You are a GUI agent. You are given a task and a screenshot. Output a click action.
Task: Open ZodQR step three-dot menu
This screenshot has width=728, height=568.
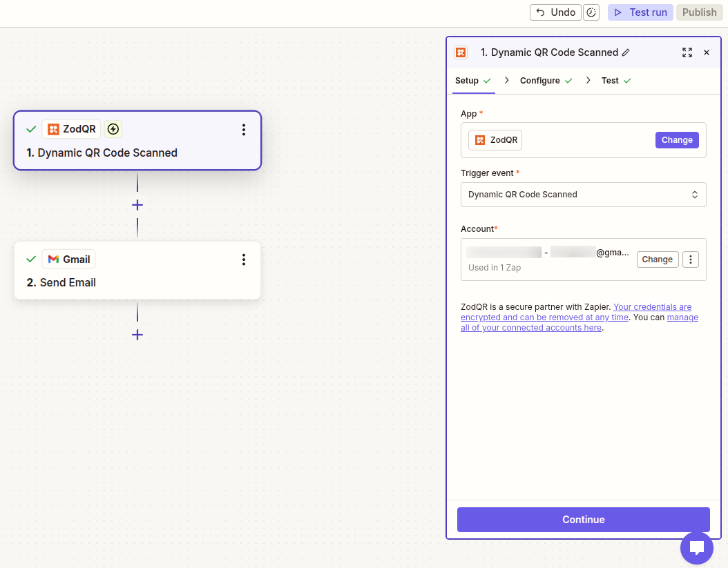(243, 130)
